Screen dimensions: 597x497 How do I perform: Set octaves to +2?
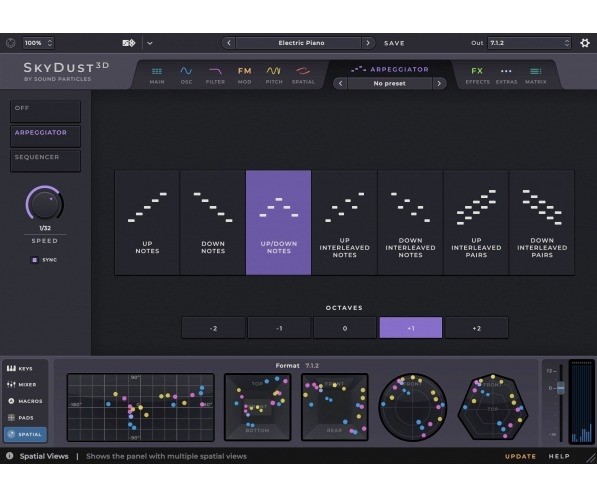tap(477, 328)
